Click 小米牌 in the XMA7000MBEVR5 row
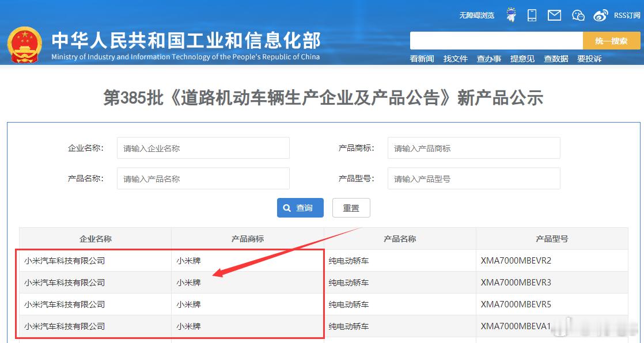Image resolution: width=644 pixels, height=343 pixels. pyautogui.click(x=188, y=304)
